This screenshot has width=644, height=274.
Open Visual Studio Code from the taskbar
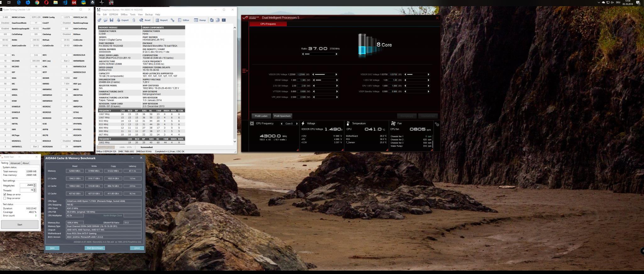[x=65, y=3]
